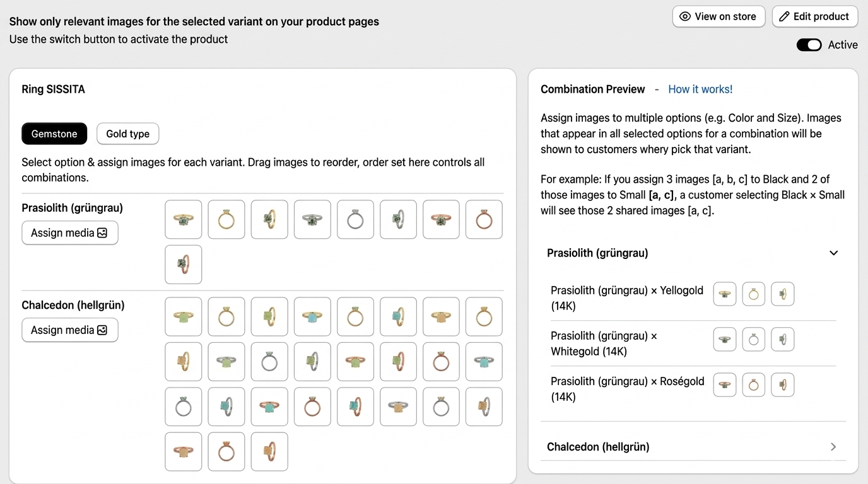Click the View on store button
Image resolution: width=868 pixels, height=484 pixels.
point(718,16)
